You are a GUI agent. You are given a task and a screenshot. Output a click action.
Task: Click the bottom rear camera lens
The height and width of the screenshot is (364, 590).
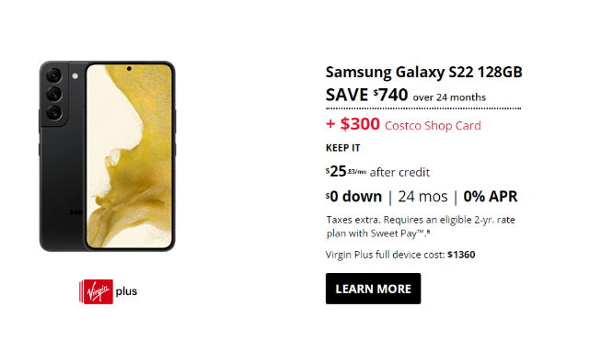click(53, 112)
